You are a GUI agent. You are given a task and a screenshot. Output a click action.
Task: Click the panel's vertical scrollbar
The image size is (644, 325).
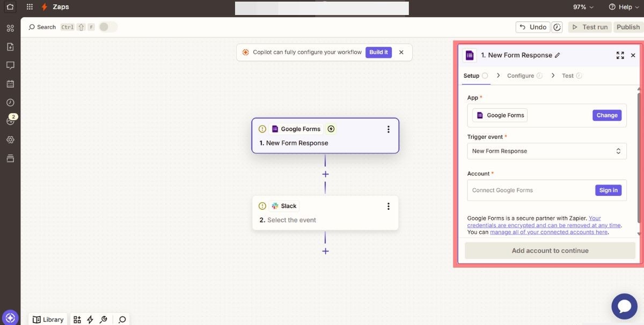[x=639, y=156]
